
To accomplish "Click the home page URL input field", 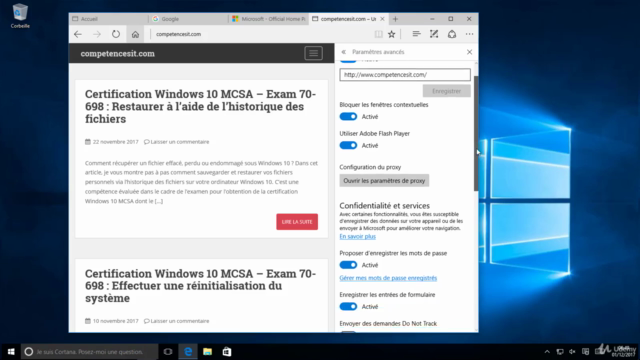I will [x=405, y=75].
